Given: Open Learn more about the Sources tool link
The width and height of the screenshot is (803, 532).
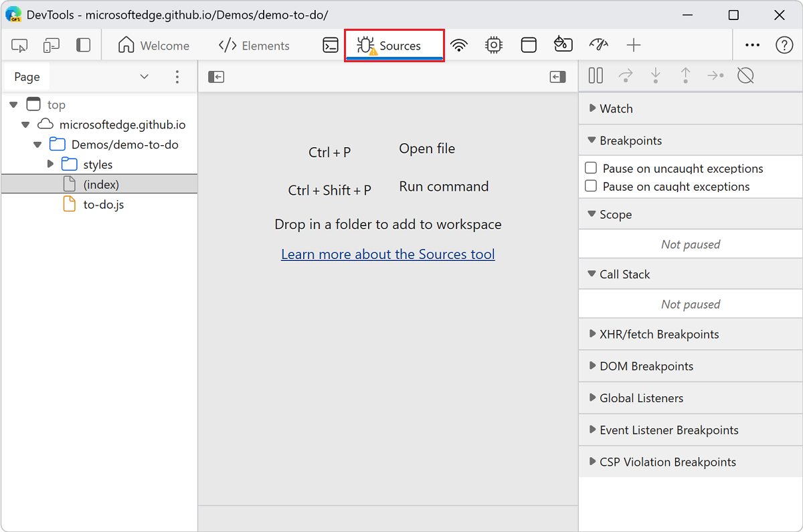Looking at the screenshot, I should tap(387, 254).
